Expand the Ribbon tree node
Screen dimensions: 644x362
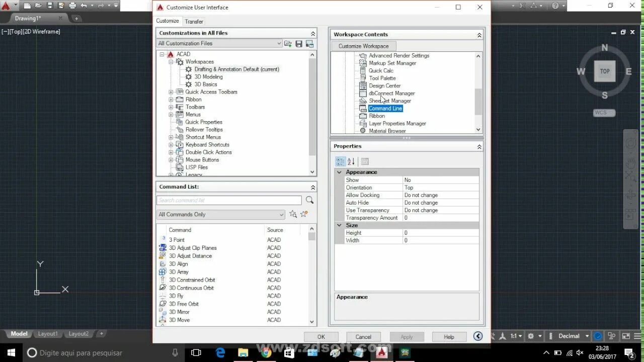coord(171,100)
